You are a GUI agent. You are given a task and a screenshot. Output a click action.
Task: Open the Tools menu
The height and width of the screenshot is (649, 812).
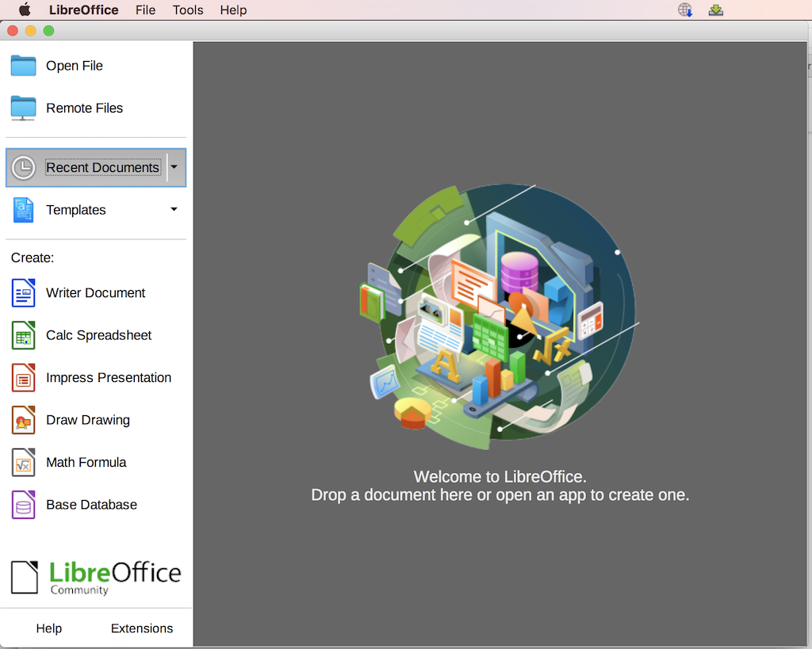pos(187,10)
